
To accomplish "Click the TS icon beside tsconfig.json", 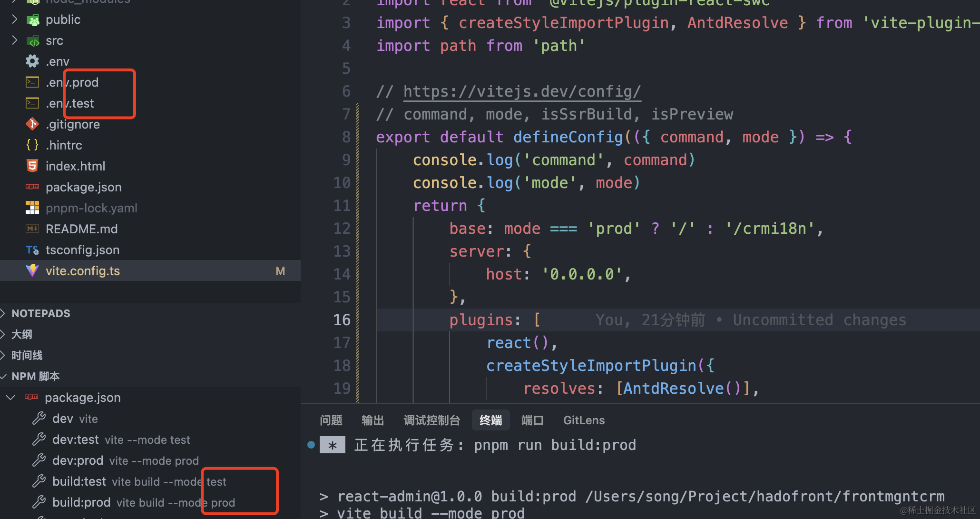I will coord(32,250).
